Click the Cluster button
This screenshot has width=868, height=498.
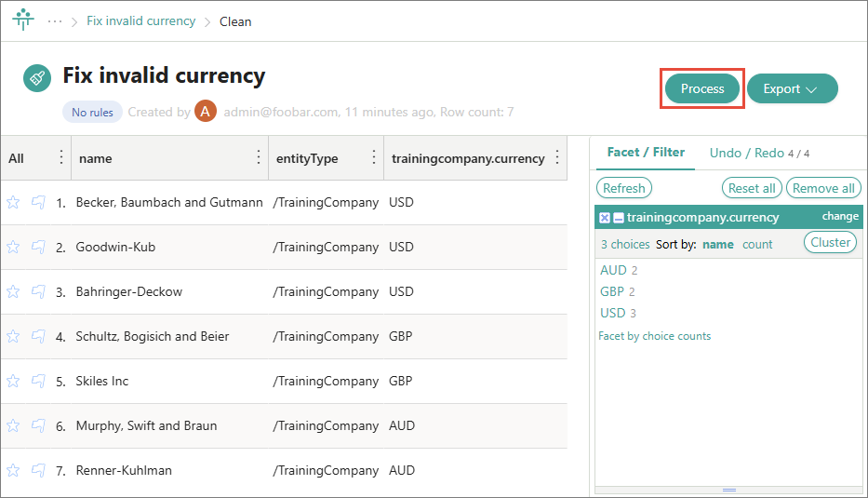(831, 242)
